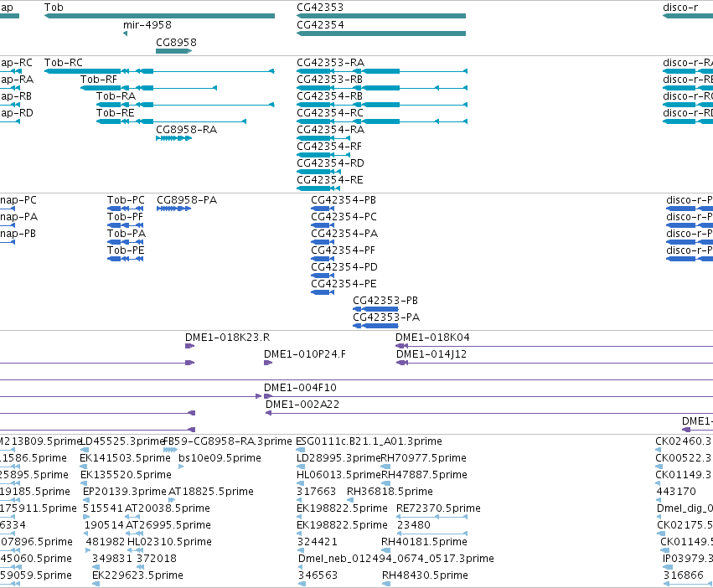This screenshot has width=713, height=588.
Task: Open the Tob-PA protein label
Action: [127, 235]
